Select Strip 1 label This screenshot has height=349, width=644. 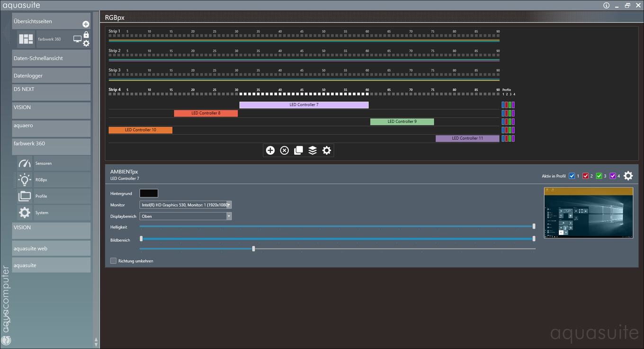tap(115, 31)
